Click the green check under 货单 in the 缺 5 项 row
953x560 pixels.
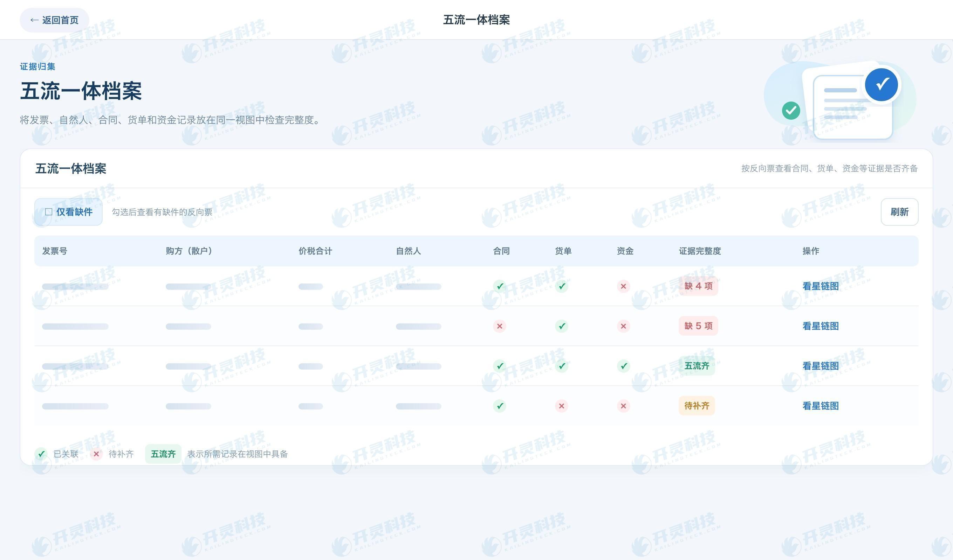[561, 326]
